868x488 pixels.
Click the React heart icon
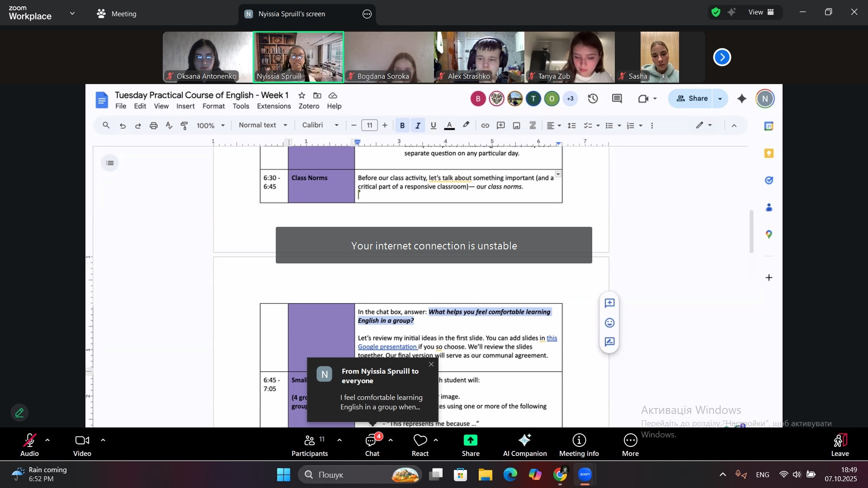tap(420, 441)
